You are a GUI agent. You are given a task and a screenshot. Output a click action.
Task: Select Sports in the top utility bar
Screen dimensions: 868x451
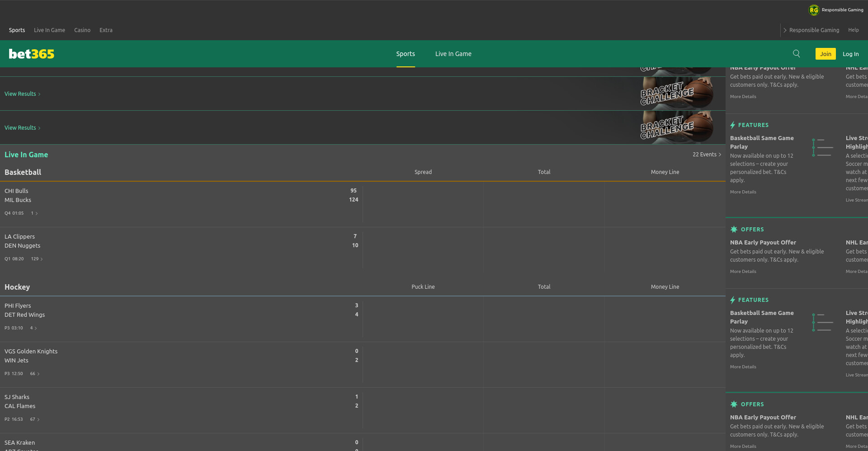pos(17,30)
